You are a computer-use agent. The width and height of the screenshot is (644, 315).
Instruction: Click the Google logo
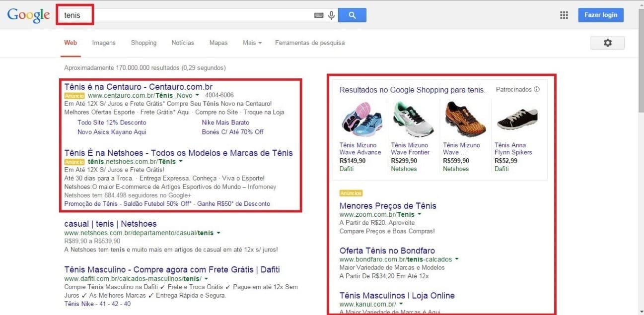[28, 15]
